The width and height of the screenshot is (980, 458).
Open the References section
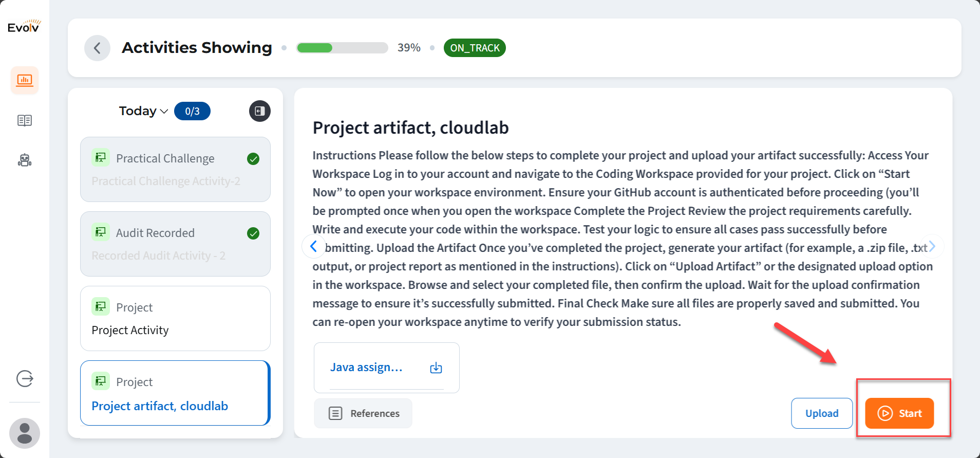pos(363,413)
